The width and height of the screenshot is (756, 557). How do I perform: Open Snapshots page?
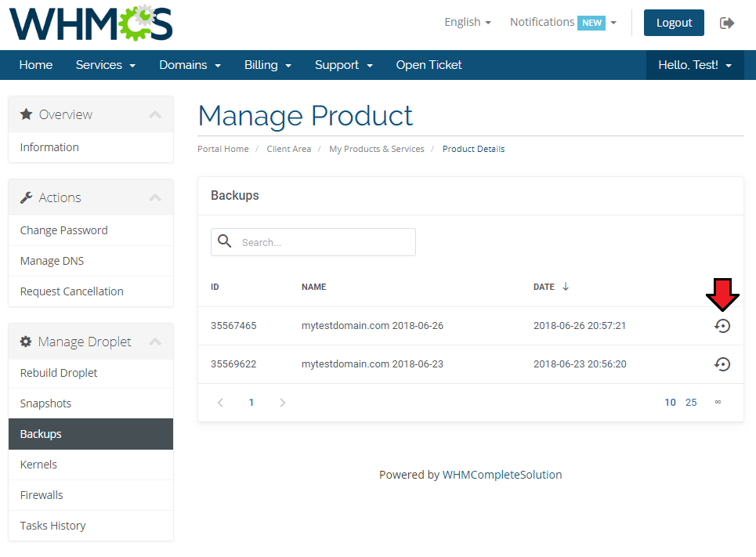91,403
